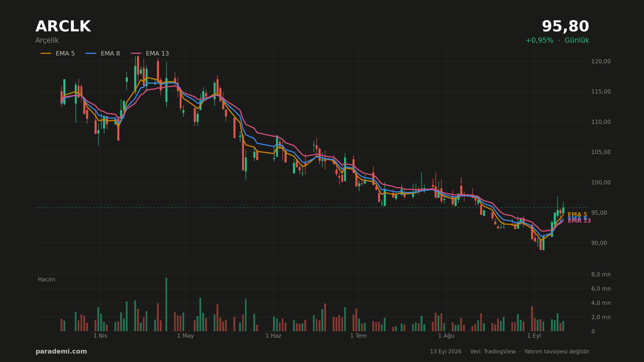Click the 105,00 price axis label

pos(601,152)
